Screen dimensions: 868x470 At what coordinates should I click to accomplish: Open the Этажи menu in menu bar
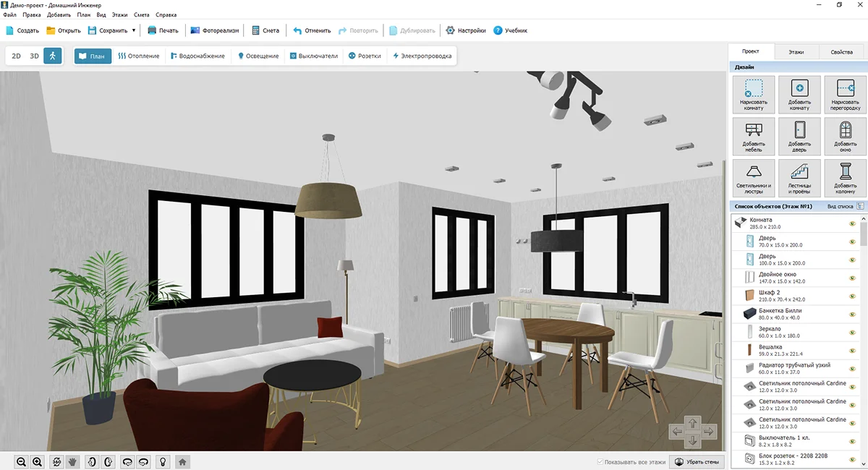(121, 14)
